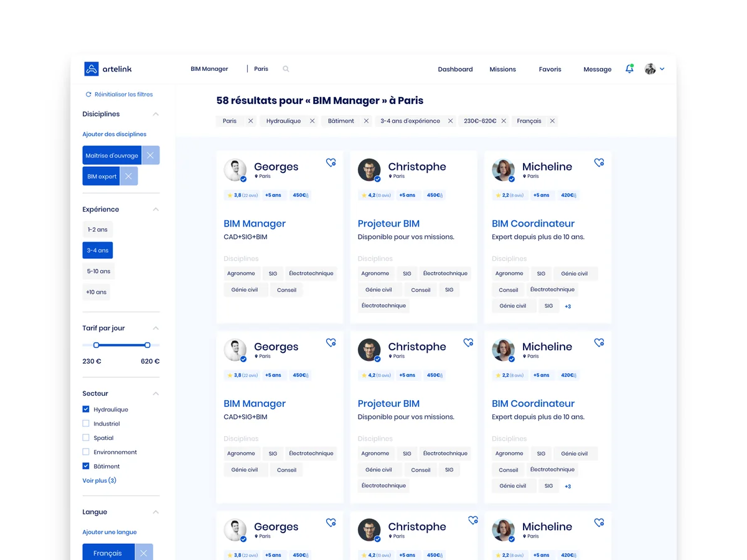Click the minimum price slider handle
The height and width of the screenshot is (560, 747).
96,345
